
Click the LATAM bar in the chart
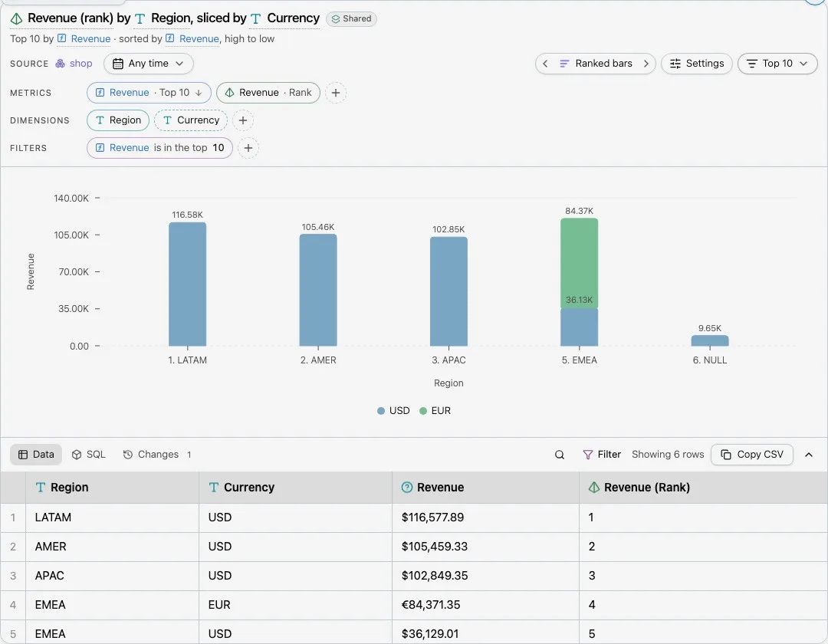(x=188, y=284)
